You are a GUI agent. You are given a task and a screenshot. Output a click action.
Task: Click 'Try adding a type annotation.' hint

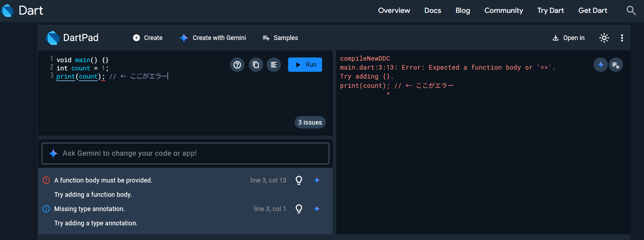tap(96, 223)
